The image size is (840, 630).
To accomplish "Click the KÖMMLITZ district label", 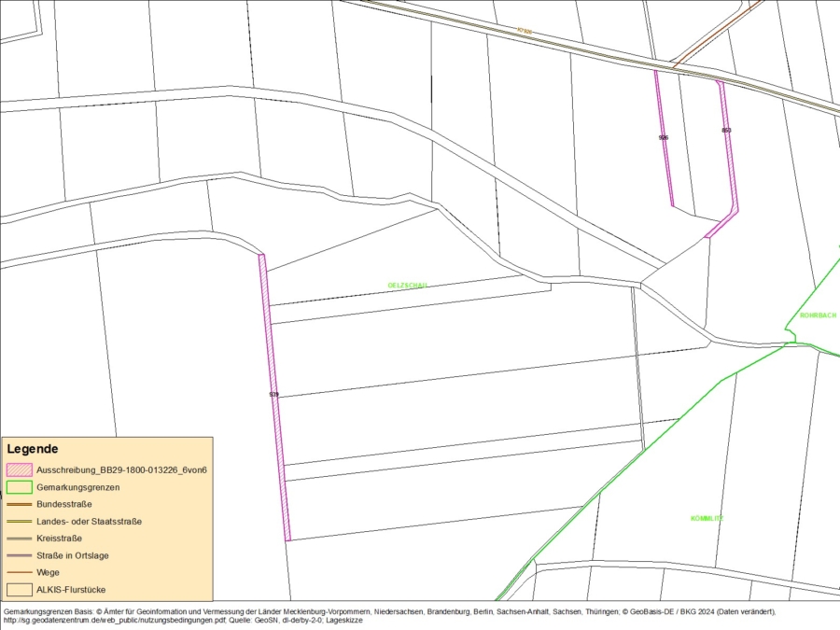I will [707, 518].
